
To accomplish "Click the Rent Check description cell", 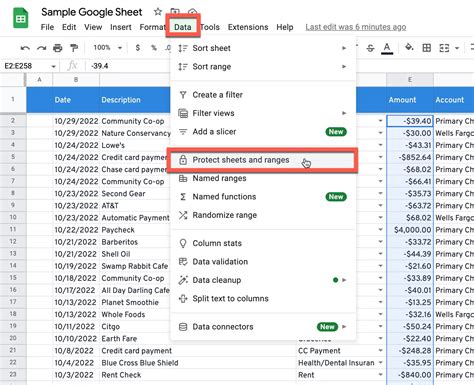I will click(x=198, y=375).
